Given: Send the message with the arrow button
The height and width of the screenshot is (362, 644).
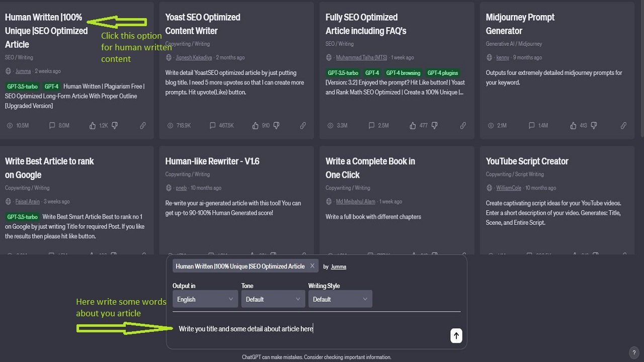Looking at the screenshot, I should tap(456, 336).
